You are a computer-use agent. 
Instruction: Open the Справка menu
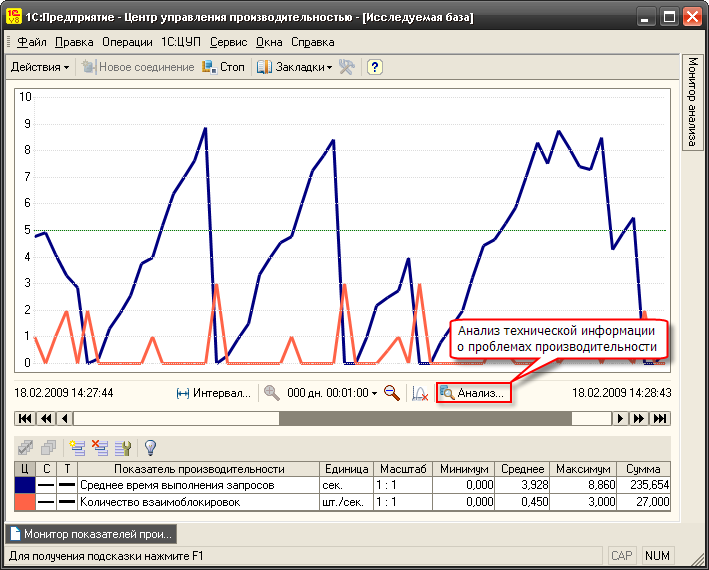(x=312, y=42)
